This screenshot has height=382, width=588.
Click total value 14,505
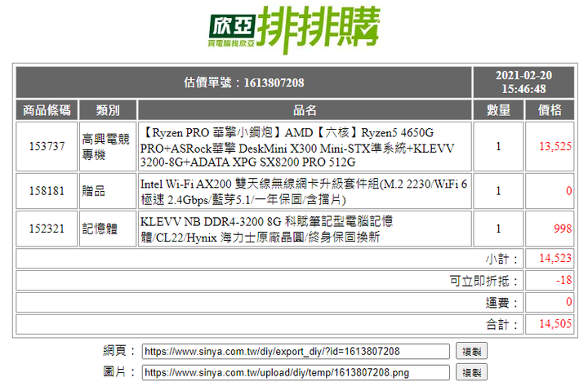tap(555, 324)
